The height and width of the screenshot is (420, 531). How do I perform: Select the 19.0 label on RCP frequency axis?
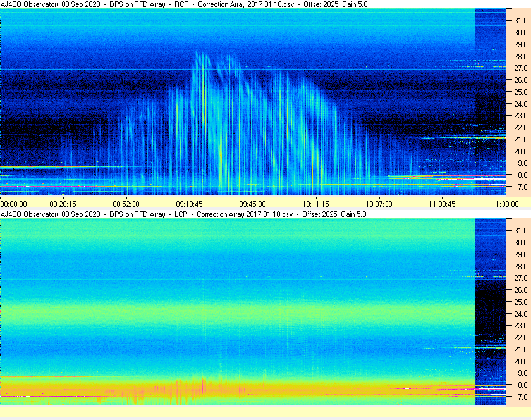pyautogui.click(x=521, y=163)
